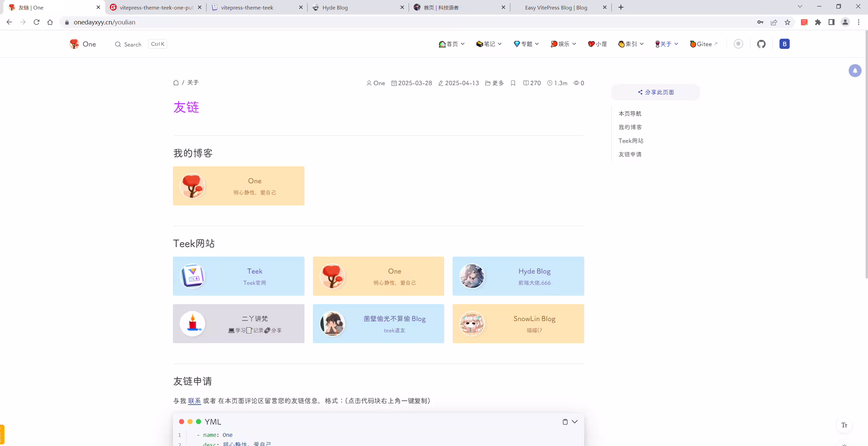868x446 pixels.
Task: Expand the 首页 nav dropdown
Action: (x=452, y=44)
